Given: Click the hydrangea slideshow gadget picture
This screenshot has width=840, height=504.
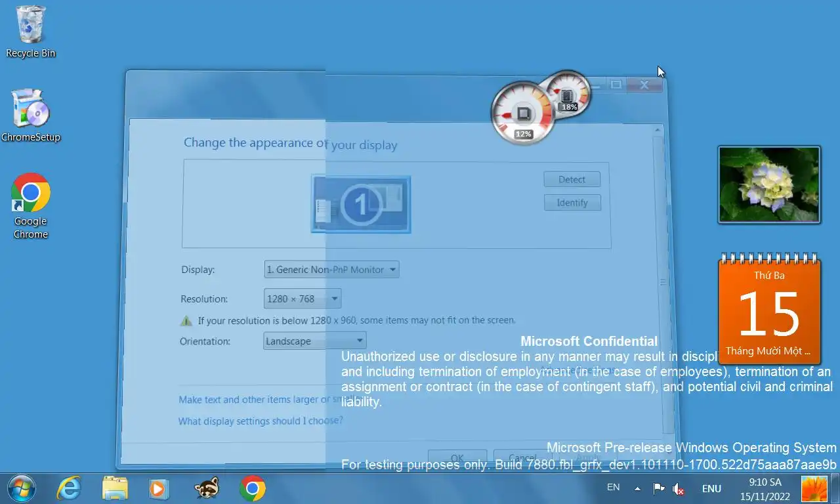Looking at the screenshot, I should coord(769,184).
